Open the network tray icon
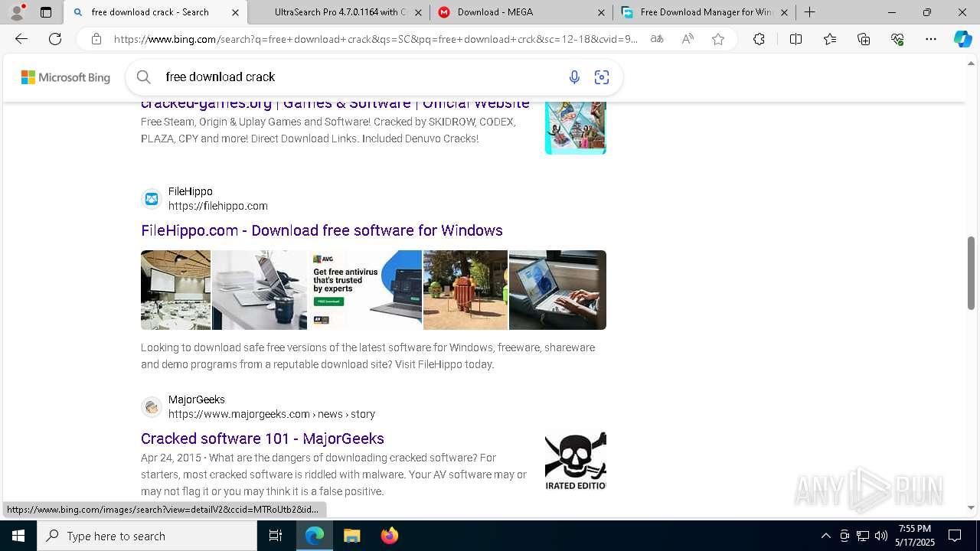The width and height of the screenshot is (980, 551). click(x=863, y=536)
